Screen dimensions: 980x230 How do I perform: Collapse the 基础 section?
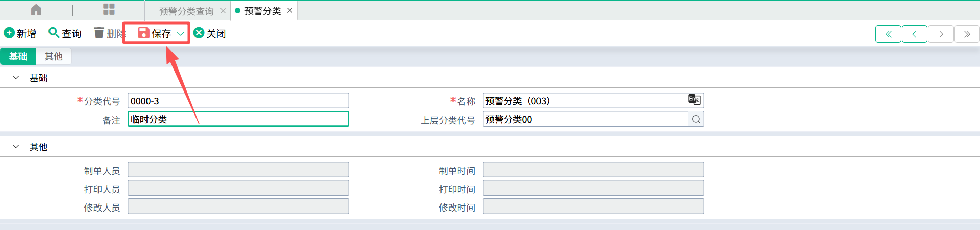pos(16,78)
